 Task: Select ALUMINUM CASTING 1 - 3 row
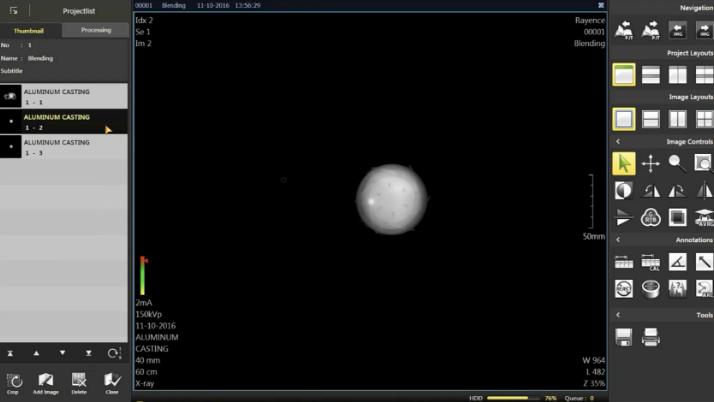pyautogui.click(x=64, y=147)
